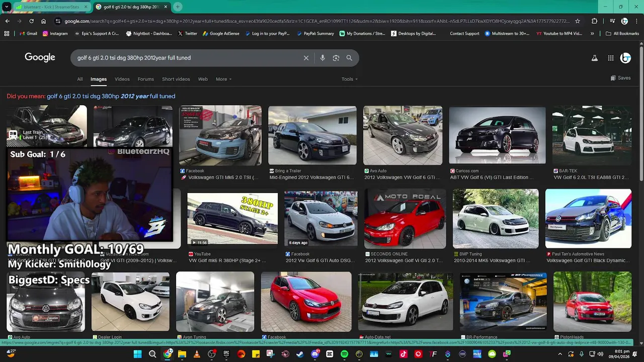Open the Chrome apps shortcut grid

7,34
